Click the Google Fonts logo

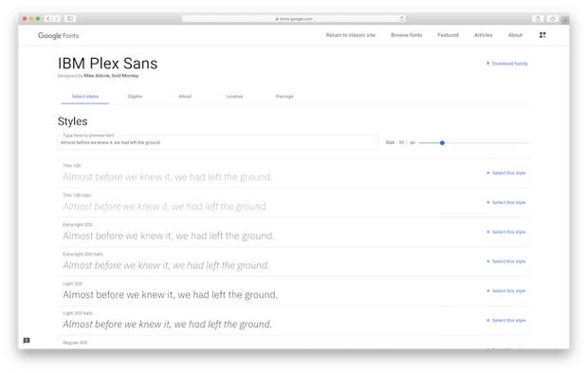pyautogui.click(x=58, y=35)
